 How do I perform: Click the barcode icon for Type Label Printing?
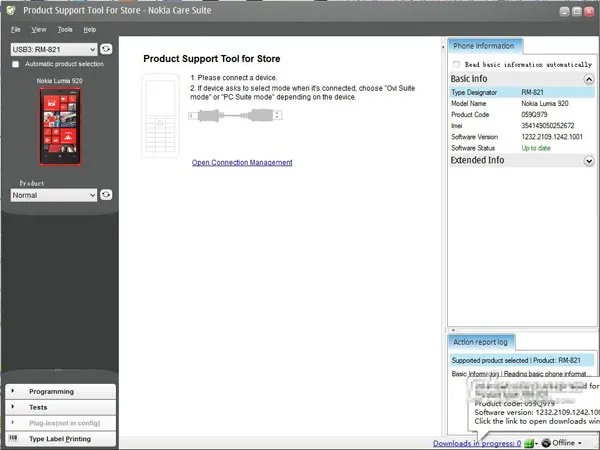pyautogui.click(x=13, y=439)
